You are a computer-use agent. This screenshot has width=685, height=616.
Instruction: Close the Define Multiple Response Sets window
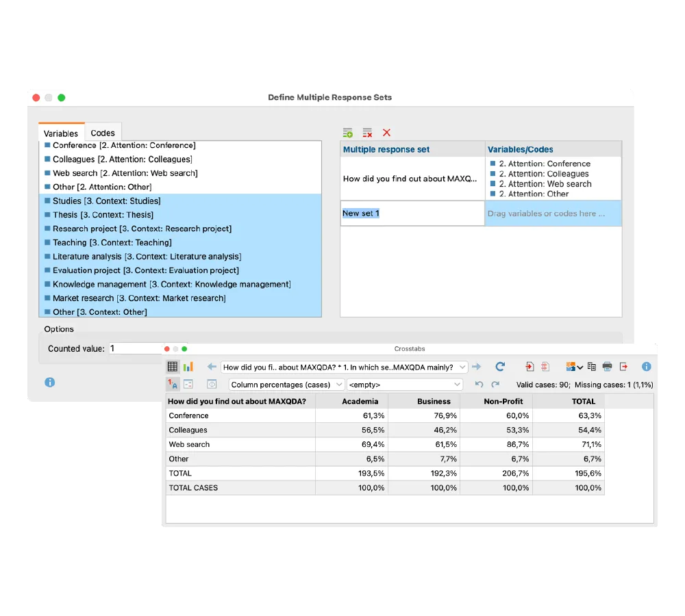(x=36, y=97)
